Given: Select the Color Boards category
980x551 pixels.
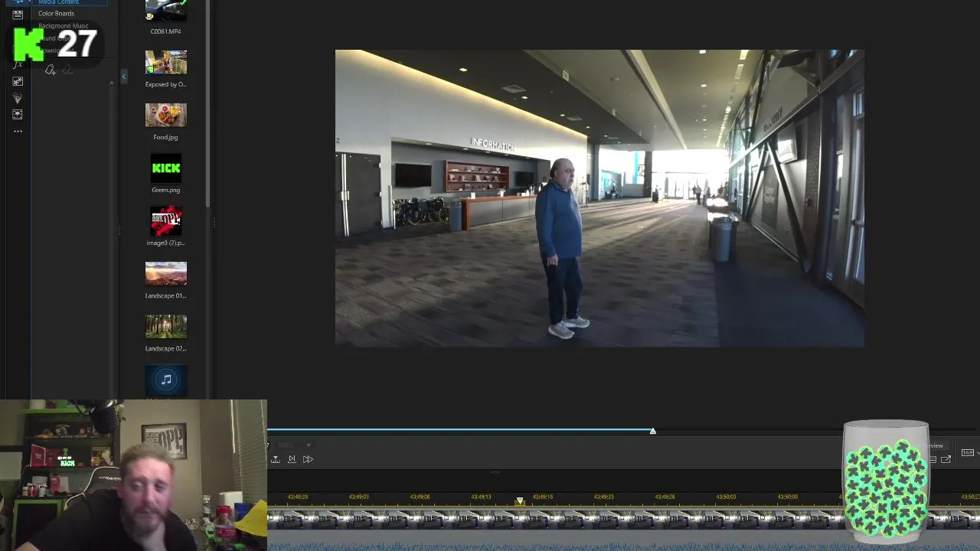Looking at the screenshot, I should 56,13.
